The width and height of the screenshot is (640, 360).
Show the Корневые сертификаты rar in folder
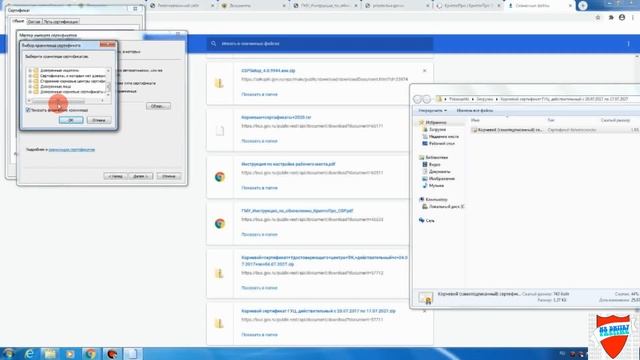pyautogui.click(x=259, y=141)
